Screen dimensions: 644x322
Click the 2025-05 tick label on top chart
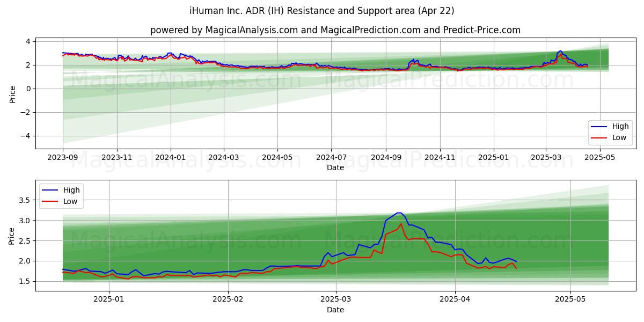click(x=599, y=158)
